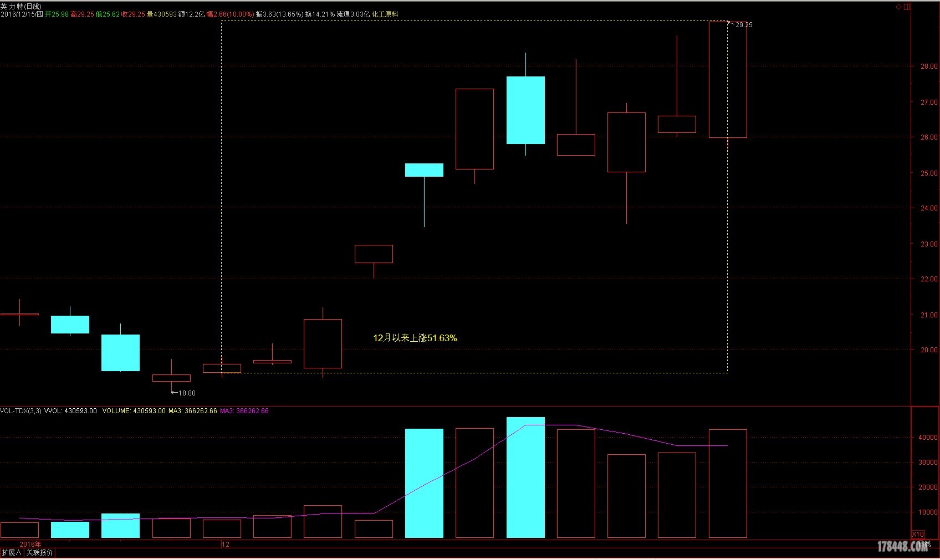Screen dimensions: 940x560
Task: Open the 扩展 tab at bottom left
Action: coord(12,553)
